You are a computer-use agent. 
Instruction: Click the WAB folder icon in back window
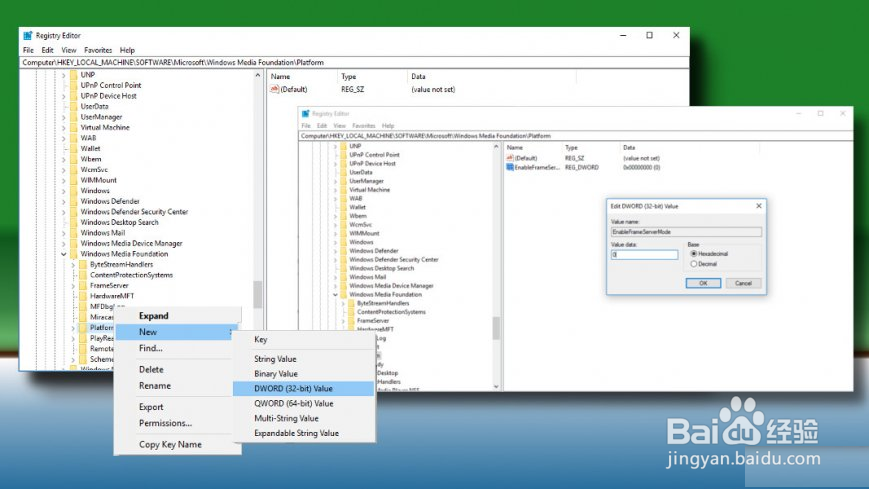point(344,198)
